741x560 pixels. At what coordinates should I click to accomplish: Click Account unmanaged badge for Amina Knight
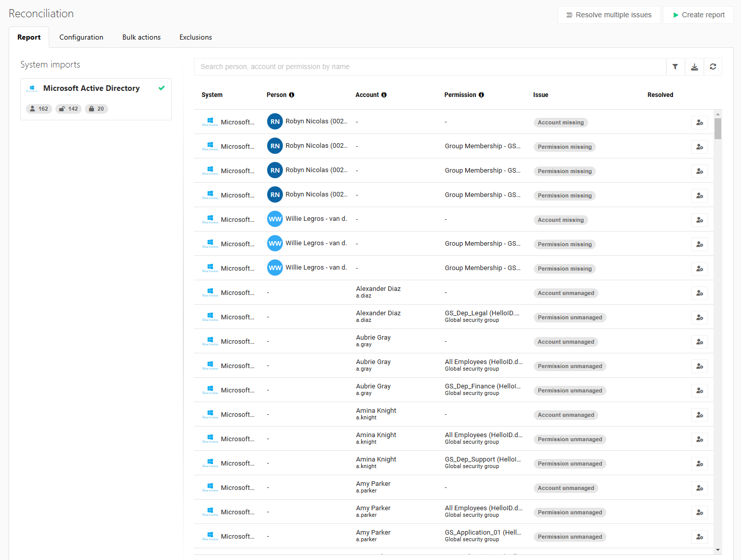pos(566,415)
